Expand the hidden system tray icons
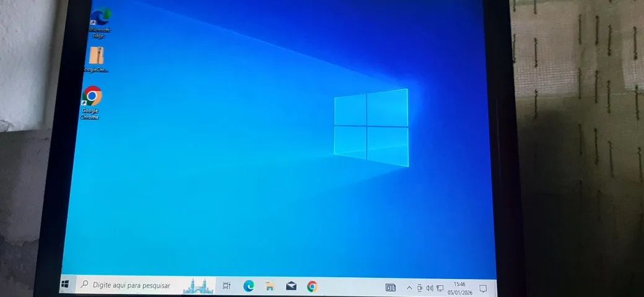The width and height of the screenshot is (644, 297). tap(409, 288)
